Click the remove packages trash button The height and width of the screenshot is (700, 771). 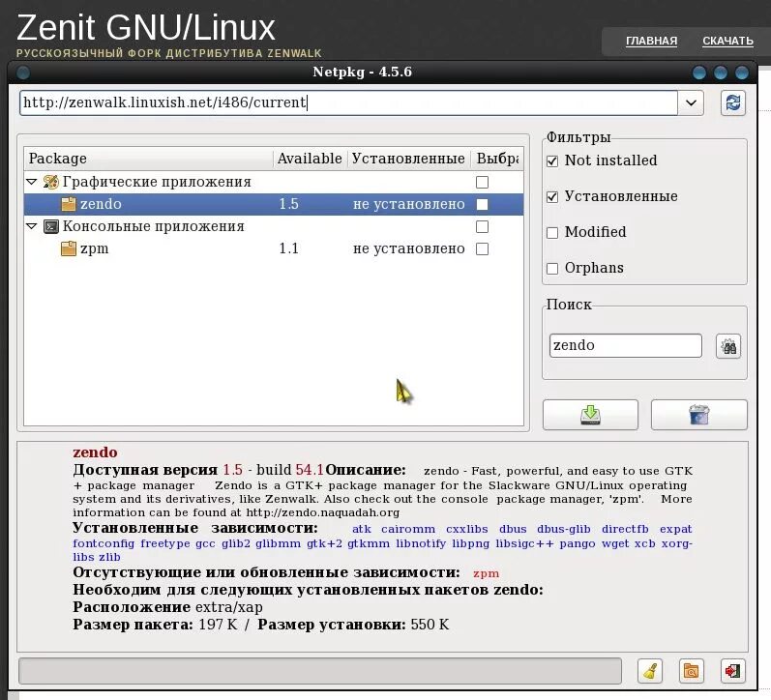pos(698,415)
